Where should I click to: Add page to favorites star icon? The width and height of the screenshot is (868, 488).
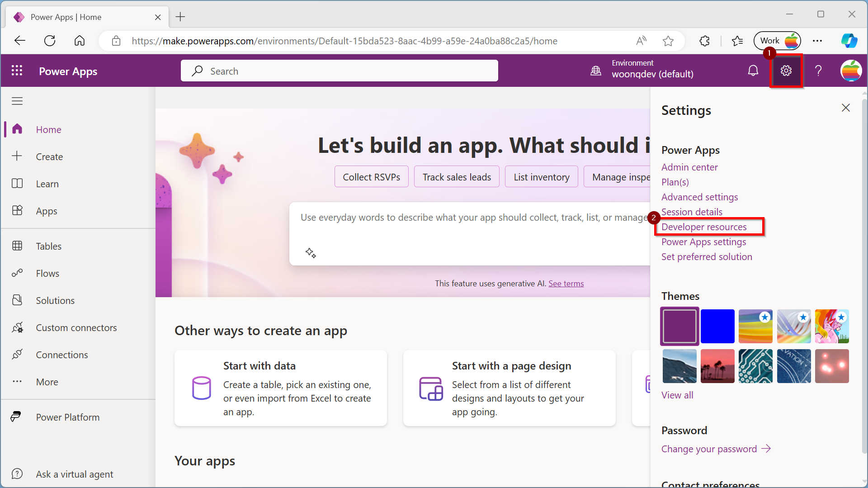668,41
